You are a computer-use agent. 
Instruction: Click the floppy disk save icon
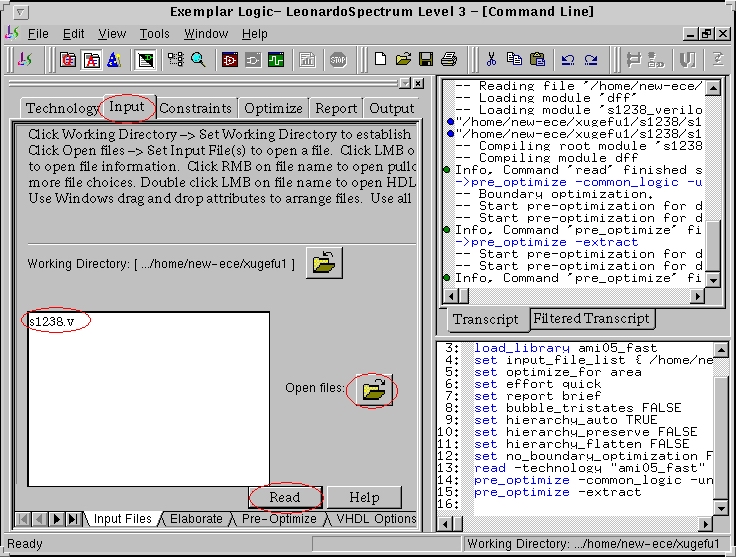426,59
